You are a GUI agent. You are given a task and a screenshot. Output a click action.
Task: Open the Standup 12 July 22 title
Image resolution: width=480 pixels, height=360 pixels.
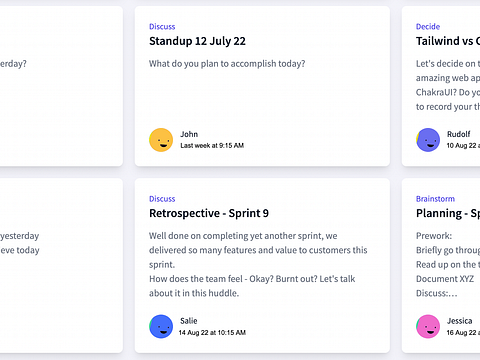pyautogui.click(x=197, y=41)
